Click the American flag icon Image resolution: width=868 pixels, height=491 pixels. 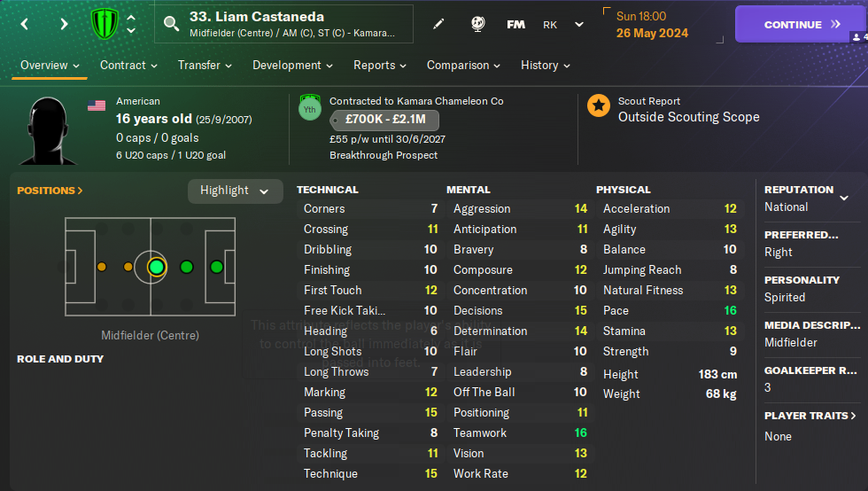pyautogui.click(x=97, y=105)
